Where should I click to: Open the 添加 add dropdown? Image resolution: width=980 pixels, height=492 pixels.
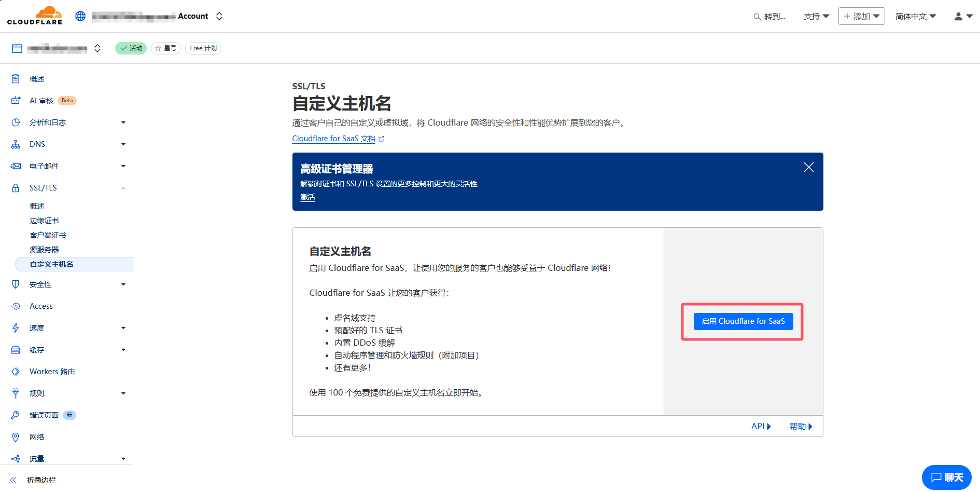click(862, 16)
